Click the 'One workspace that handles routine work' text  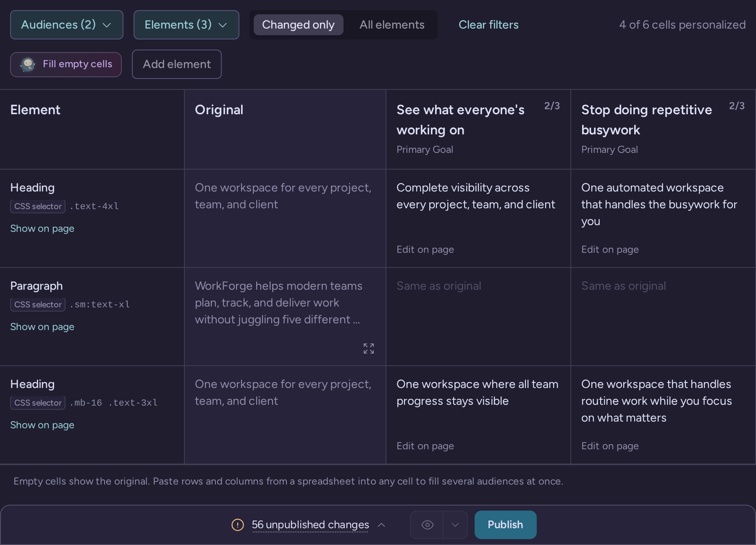pos(657,401)
